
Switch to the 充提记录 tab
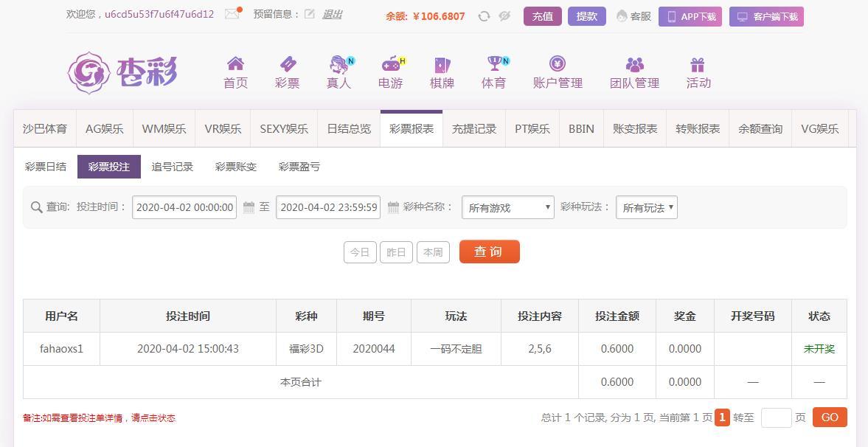474,129
